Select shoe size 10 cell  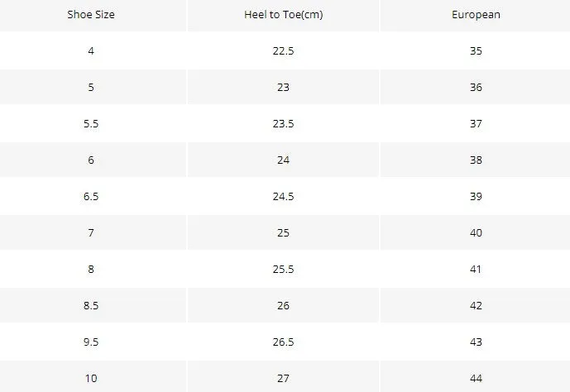pyautogui.click(x=91, y=377)
